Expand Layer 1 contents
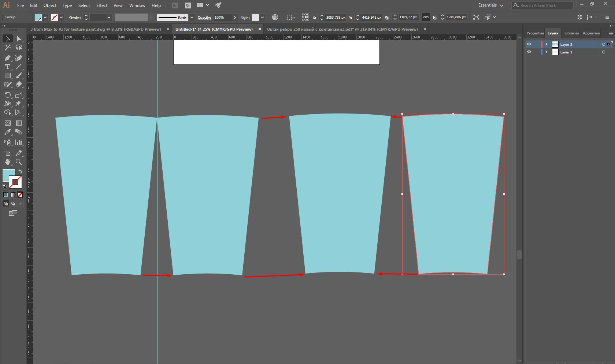Image resolution: width=615 pixels, height=364 pixels. click(x=547, y=52)
